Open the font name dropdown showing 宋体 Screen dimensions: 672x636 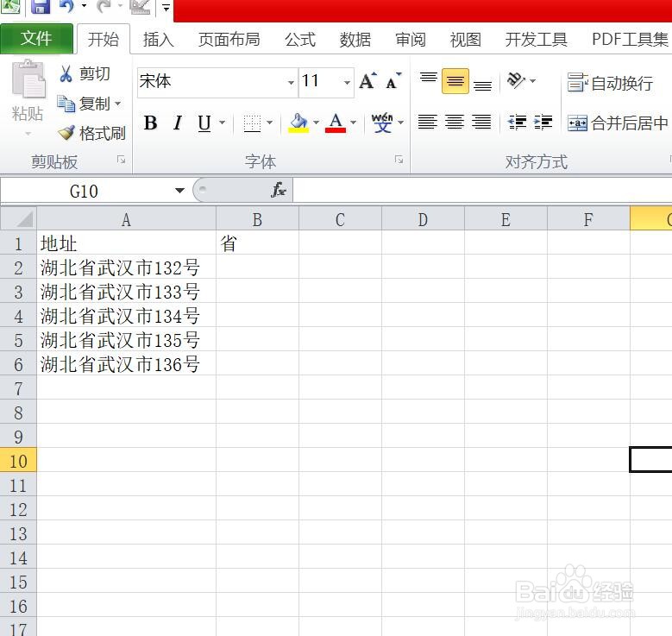[291, 82]
